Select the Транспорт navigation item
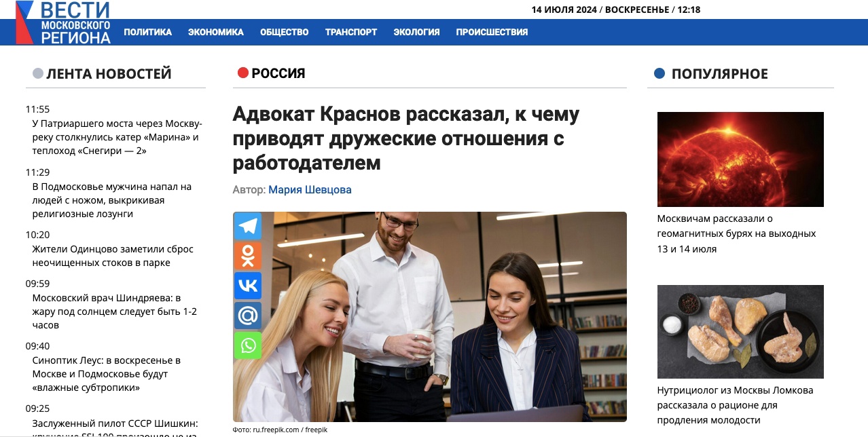 tap(351, 32)
